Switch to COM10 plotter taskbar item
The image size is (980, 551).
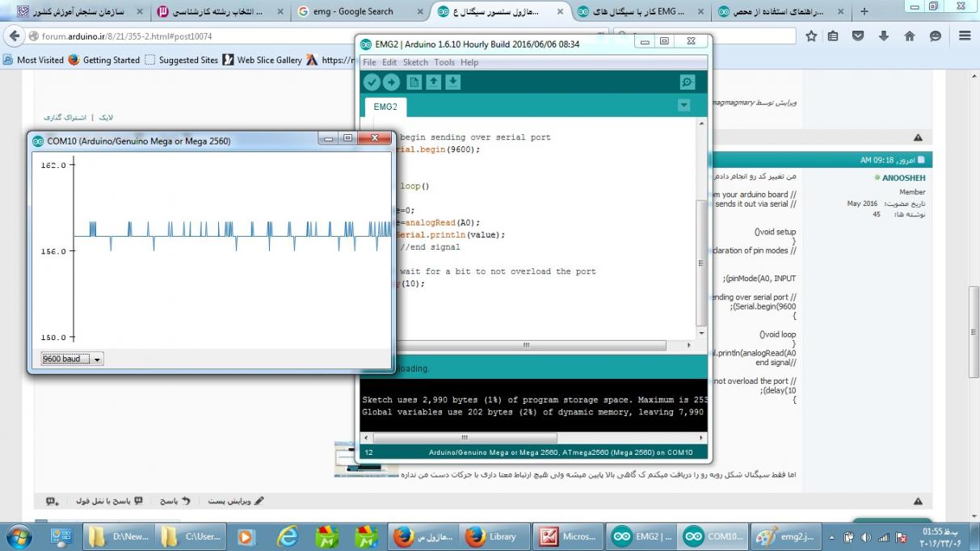coord(714,536)
